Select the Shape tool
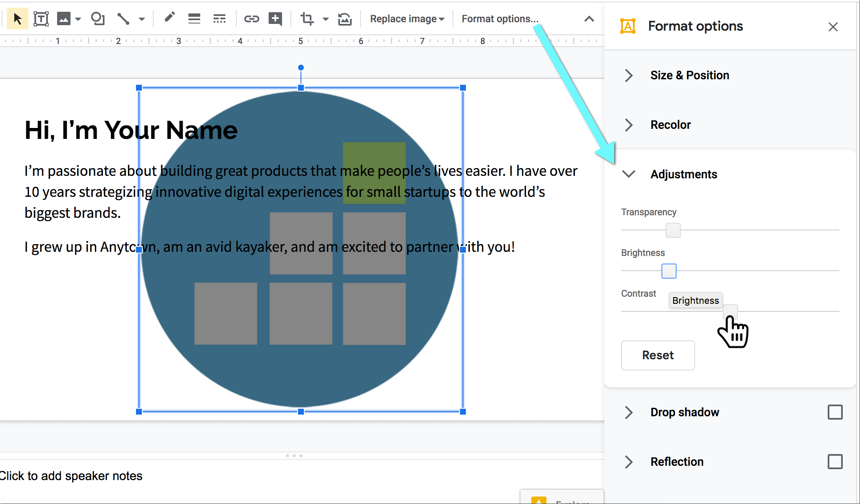 97,18
